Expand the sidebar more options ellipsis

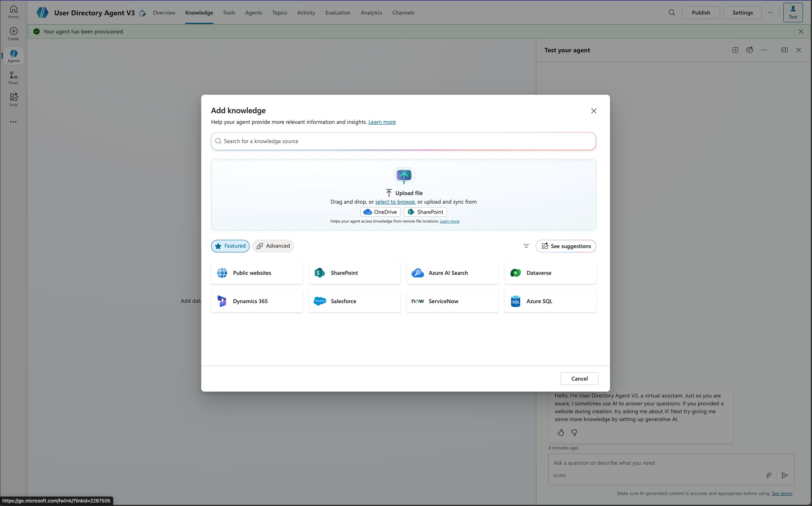[13, 122]
